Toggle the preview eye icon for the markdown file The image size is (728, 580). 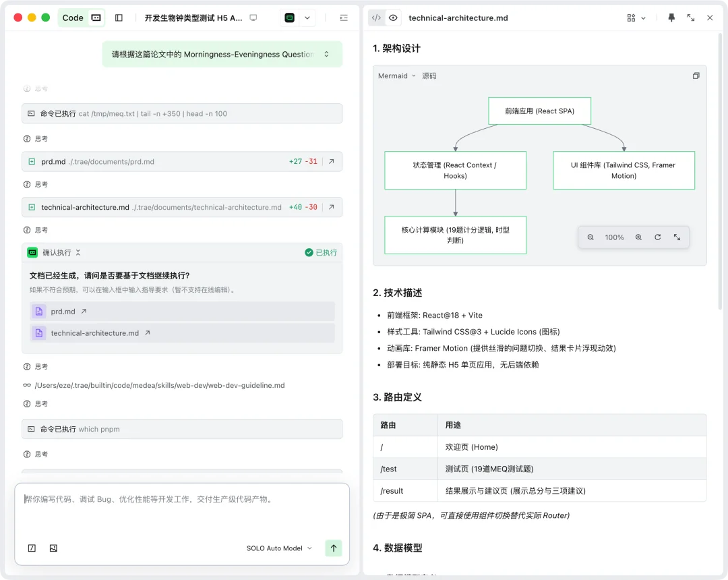[x=394, y=18]
